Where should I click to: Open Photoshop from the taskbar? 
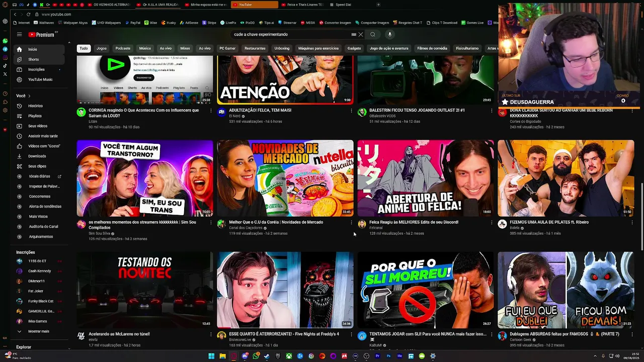[388, 356]
